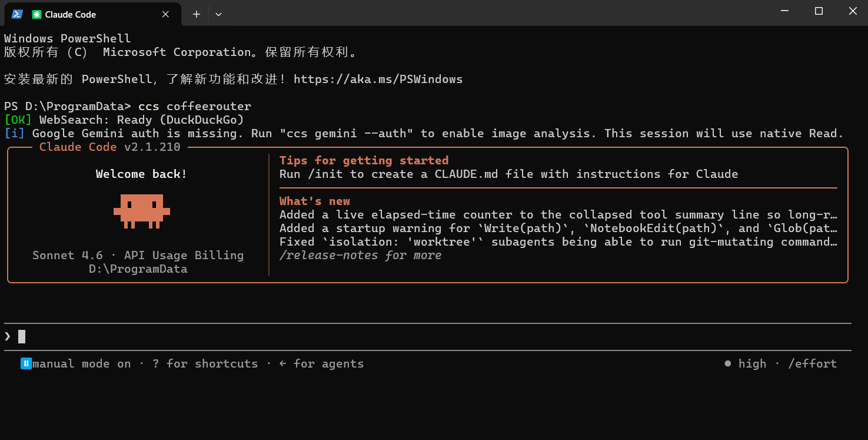Click the ? for shortcuts hint
Image resolution: width=868 pixels, height=440 pixels.
coord(205,363)
